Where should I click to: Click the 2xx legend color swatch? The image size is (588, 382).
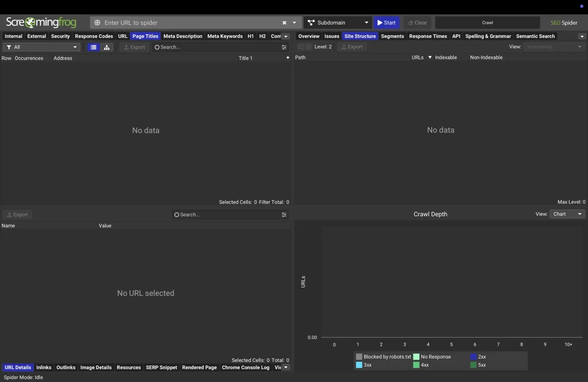coord(474,357)
